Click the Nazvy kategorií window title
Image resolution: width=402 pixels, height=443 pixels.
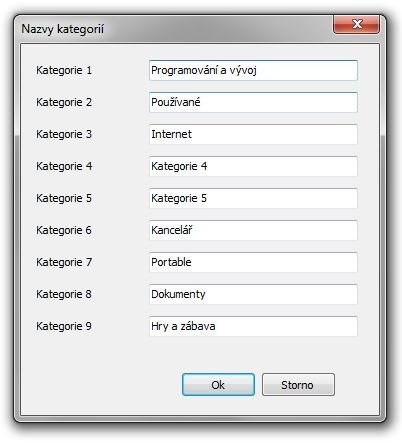[x=63, y=29]
